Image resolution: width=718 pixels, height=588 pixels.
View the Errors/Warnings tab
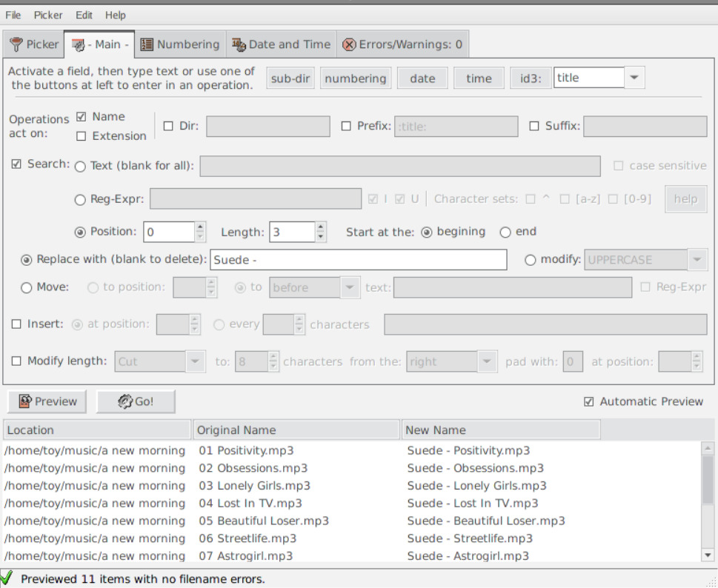[x=402, y=44]
